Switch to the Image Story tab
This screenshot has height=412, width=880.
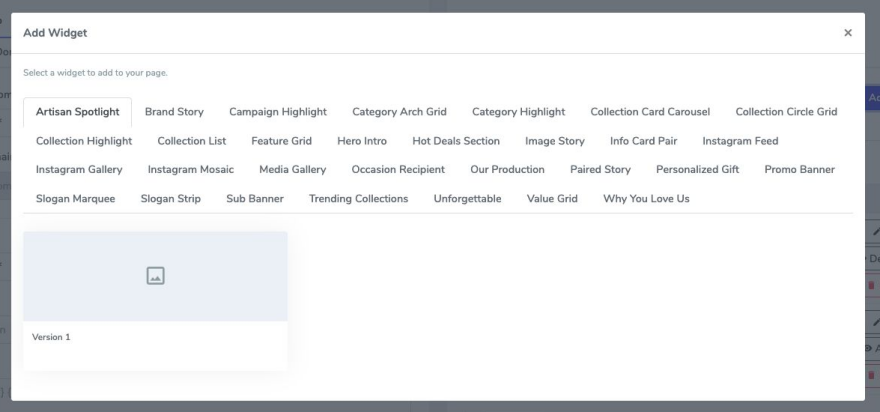click(554, 141)
